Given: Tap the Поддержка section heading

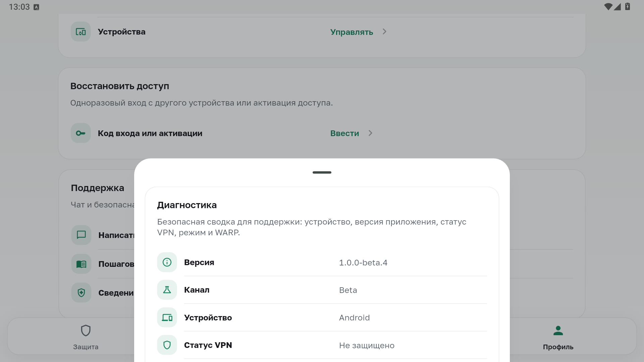Looking at the screenshot, I should click(98, 188).
